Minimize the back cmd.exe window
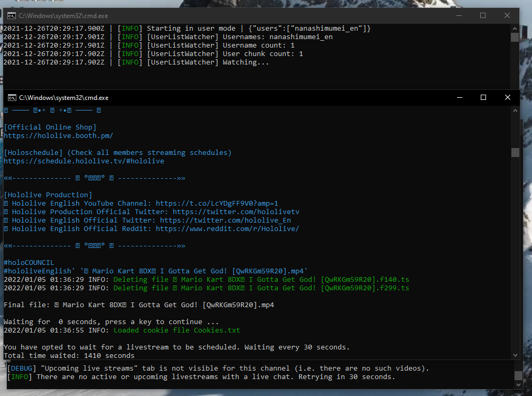Screen dimensions: 532x396 459,16
